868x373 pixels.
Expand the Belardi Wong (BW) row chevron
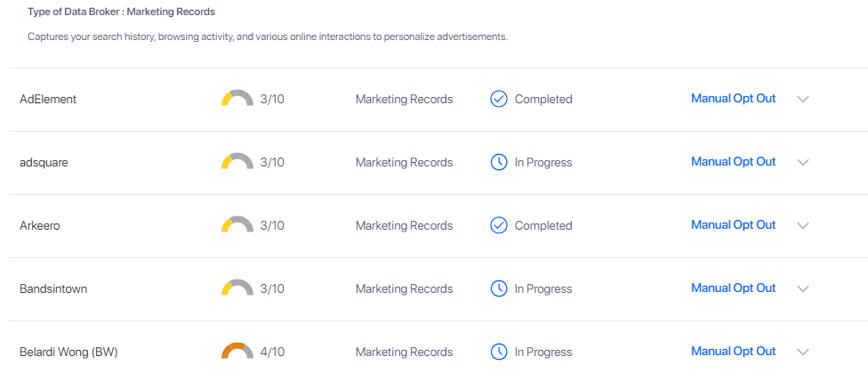point(803,352)
